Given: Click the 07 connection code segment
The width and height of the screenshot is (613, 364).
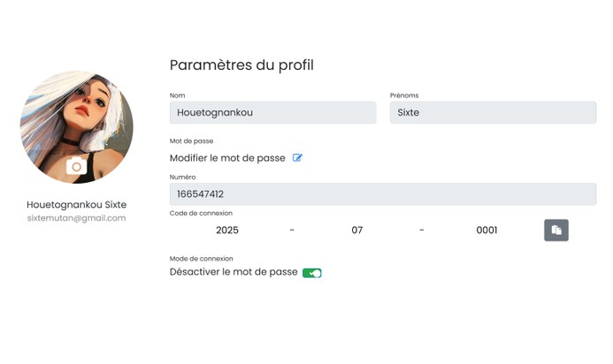Looking at the screenshot, I should tap(357, 231).
